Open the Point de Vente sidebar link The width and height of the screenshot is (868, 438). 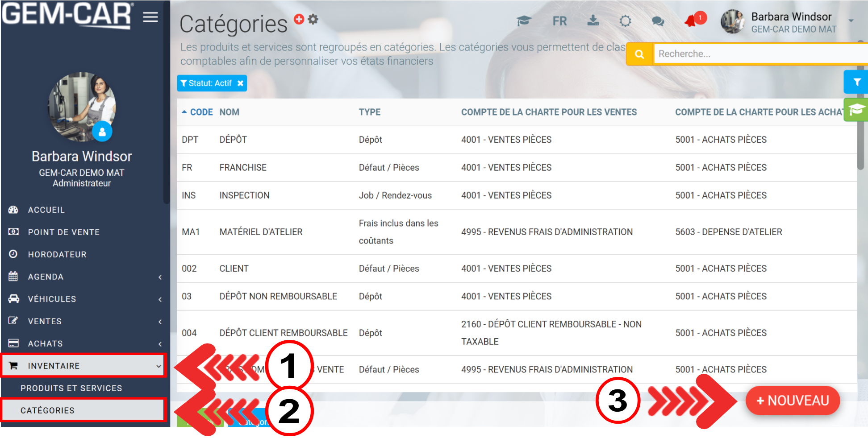(63, 232)
